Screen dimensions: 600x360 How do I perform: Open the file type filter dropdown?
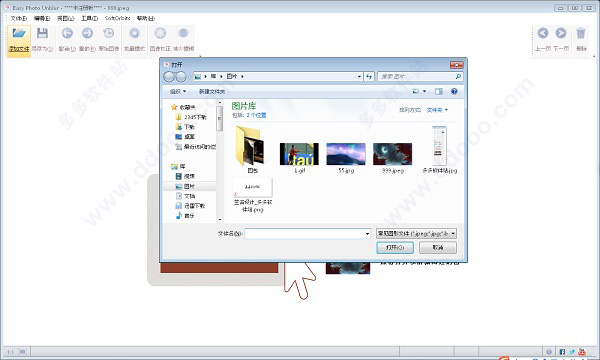click(x=416, y=233)
